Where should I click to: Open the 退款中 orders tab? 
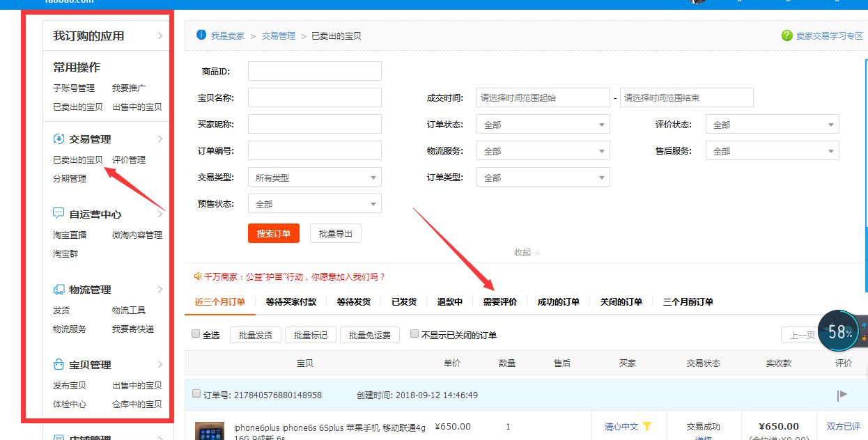click(x=449, y=301)
